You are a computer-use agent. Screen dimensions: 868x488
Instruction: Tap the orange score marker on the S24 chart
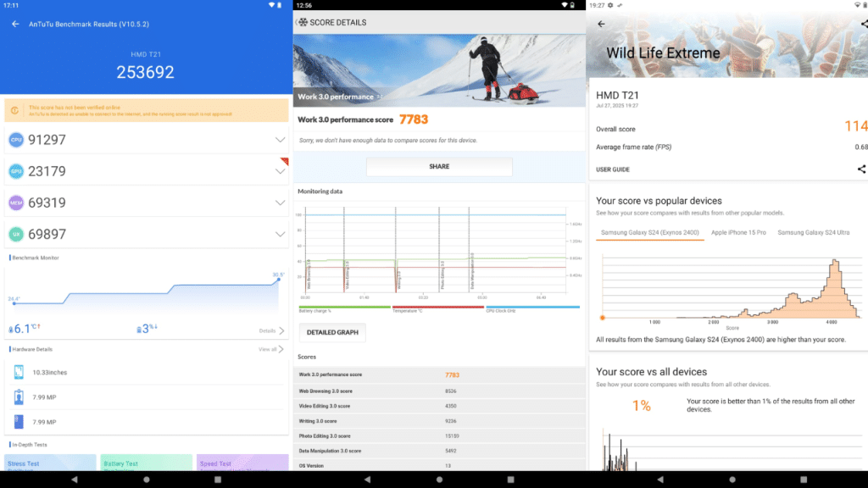pos(603,318)
